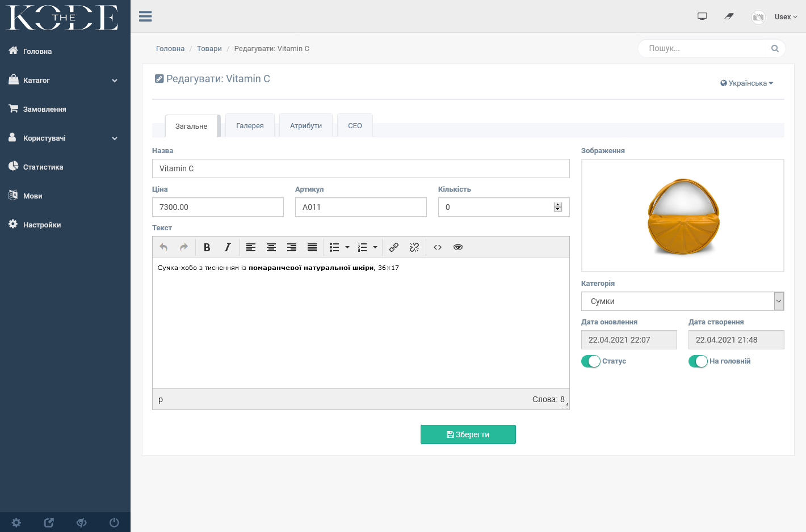Viewport: 806px width, 532px height.
Task: Go to Товари breadcrumb link
Action: [209, 49]
